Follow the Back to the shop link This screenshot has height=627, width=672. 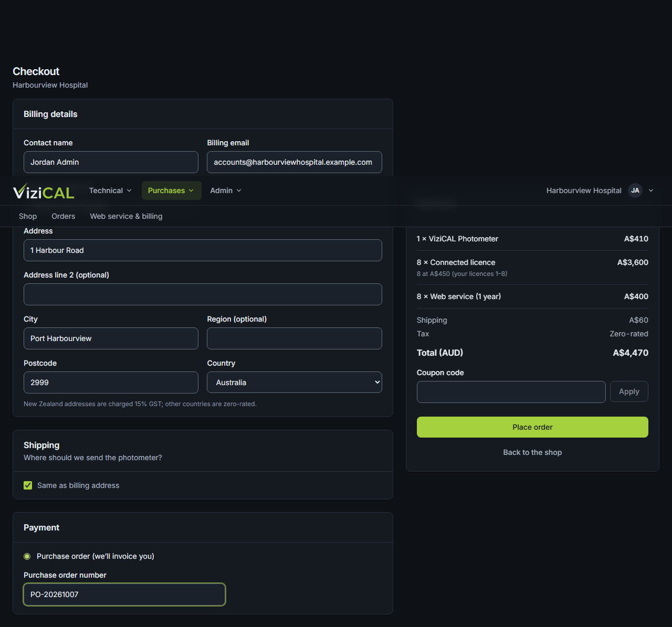tap(532, 452)
